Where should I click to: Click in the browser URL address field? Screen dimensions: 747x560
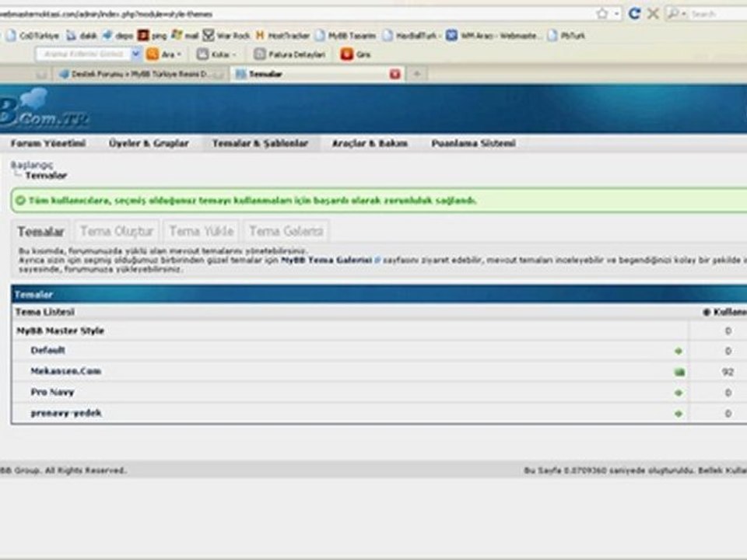coord(296,14)
